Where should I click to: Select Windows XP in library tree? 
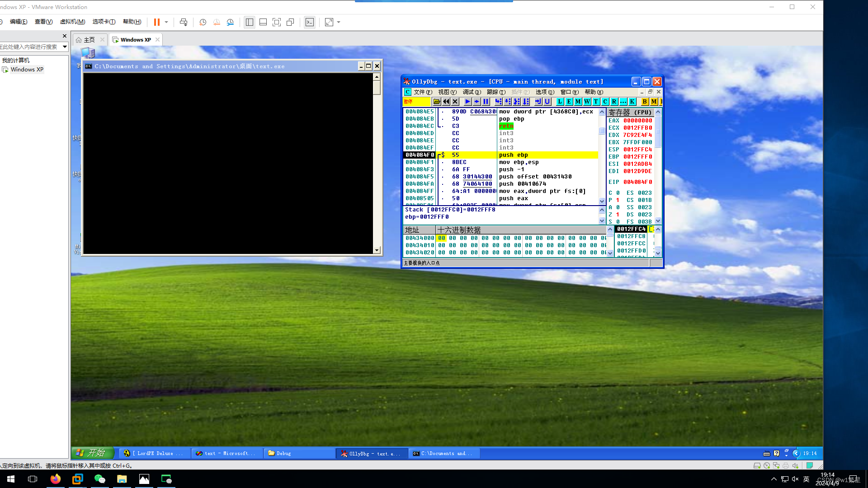[x=27, y=70]
